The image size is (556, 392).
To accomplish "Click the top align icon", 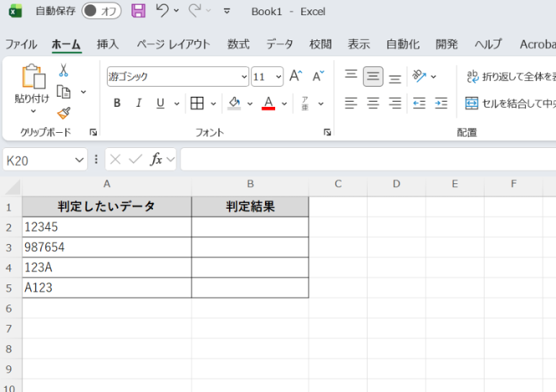I will [x=351, y=76].
